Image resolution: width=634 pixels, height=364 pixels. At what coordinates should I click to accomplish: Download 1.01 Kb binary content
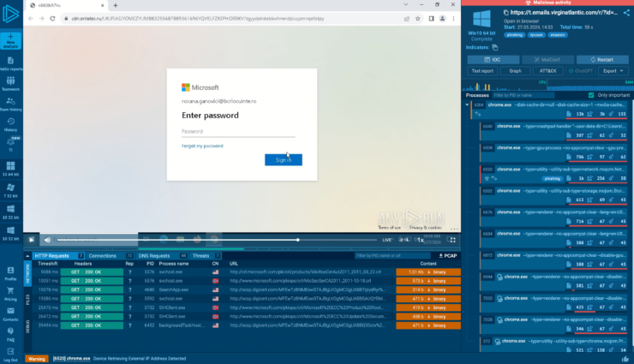coord(428,272)
